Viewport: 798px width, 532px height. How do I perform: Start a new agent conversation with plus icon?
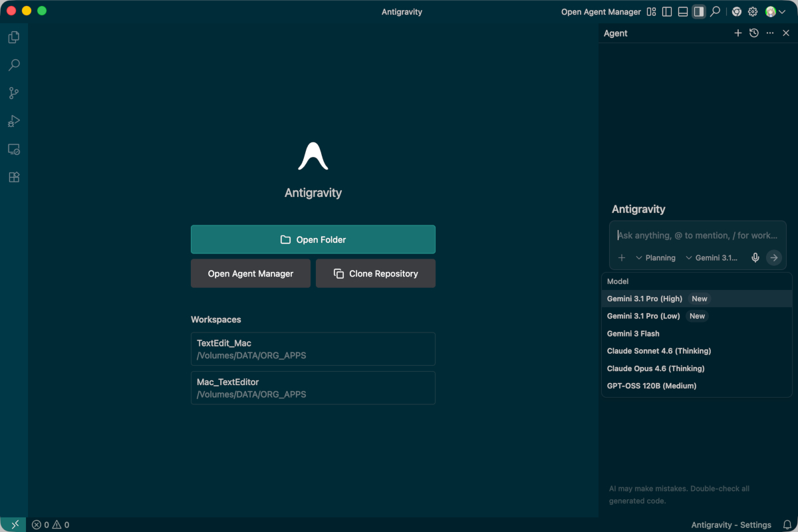click(737, 33)
